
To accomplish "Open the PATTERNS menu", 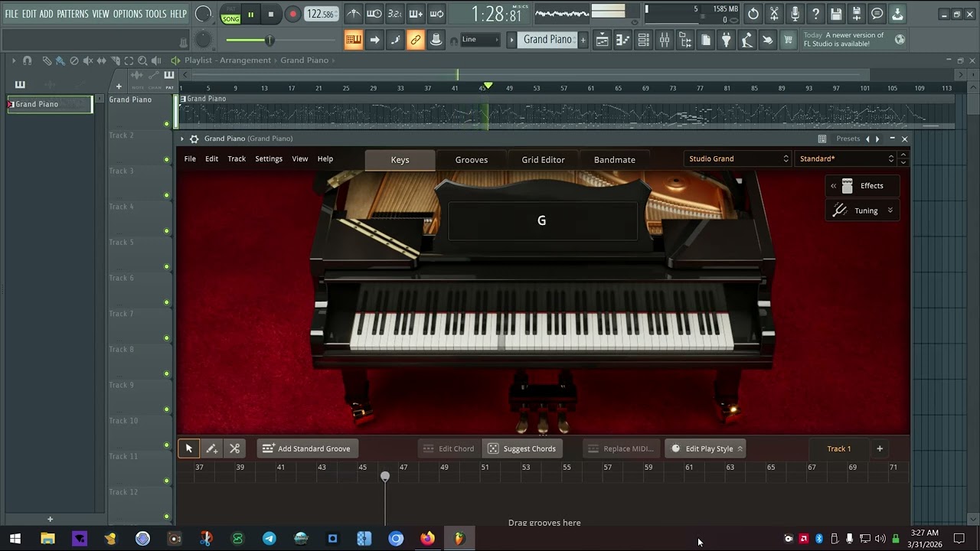I will tap(73, 14).
